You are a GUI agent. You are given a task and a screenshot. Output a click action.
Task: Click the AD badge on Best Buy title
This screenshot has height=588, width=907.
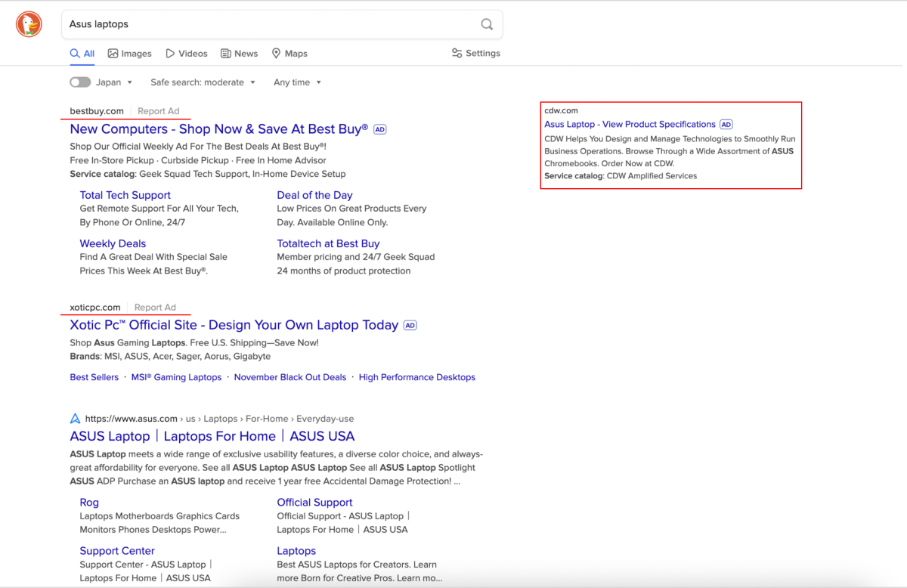[380, 130]
